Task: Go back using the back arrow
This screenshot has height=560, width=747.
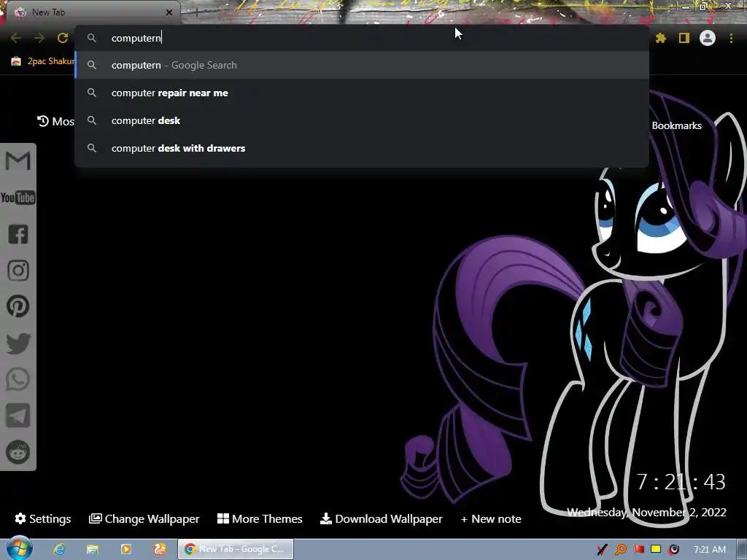Action: (x=16, y=38)
